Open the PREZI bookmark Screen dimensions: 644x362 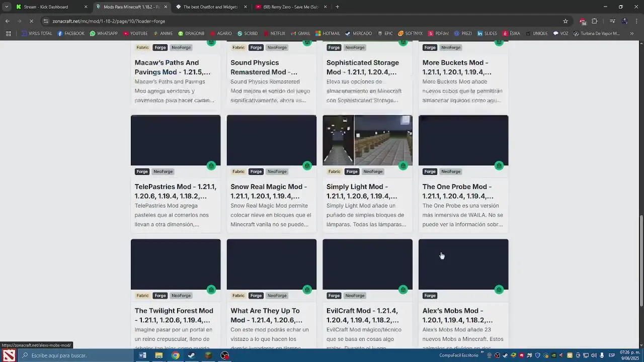coord(463,34)
